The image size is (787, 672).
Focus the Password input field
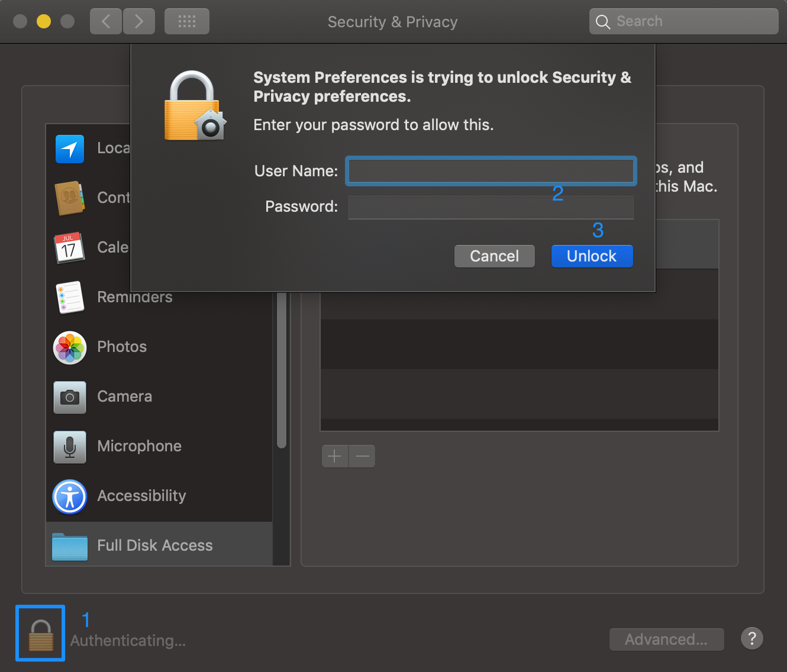491,208
